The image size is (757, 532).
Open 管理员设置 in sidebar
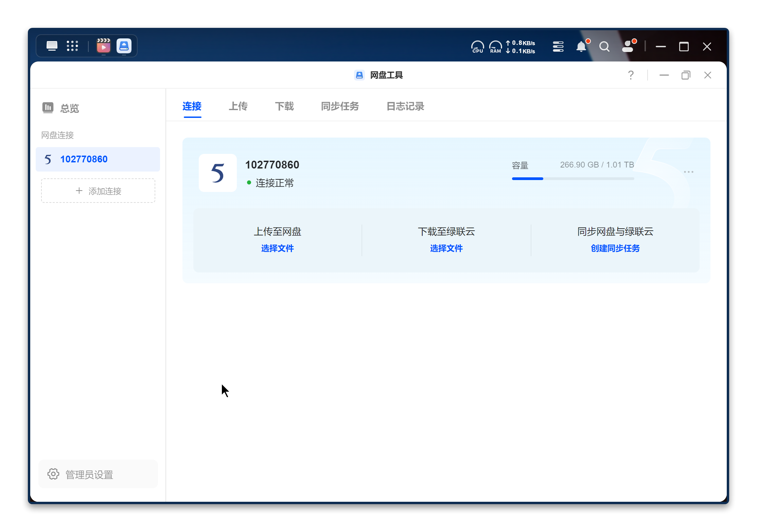coord(89,475)
